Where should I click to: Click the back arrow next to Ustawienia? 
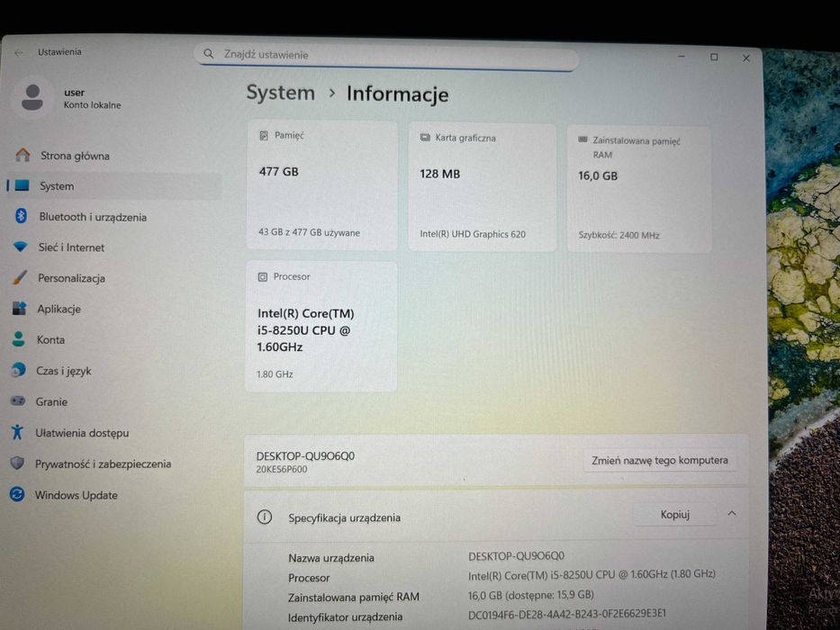(x=19, y=52)
